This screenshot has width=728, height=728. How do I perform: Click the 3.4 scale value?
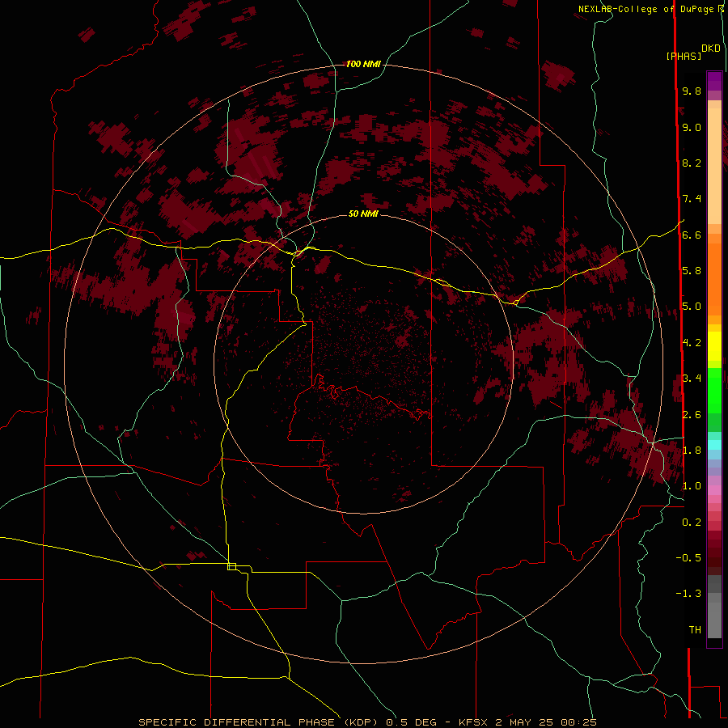[x=692, y=378]
